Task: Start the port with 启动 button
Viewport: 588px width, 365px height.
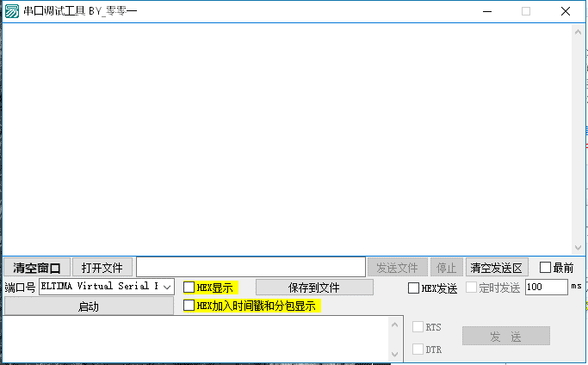Action: pyautogui.click(x=89, y=306)
